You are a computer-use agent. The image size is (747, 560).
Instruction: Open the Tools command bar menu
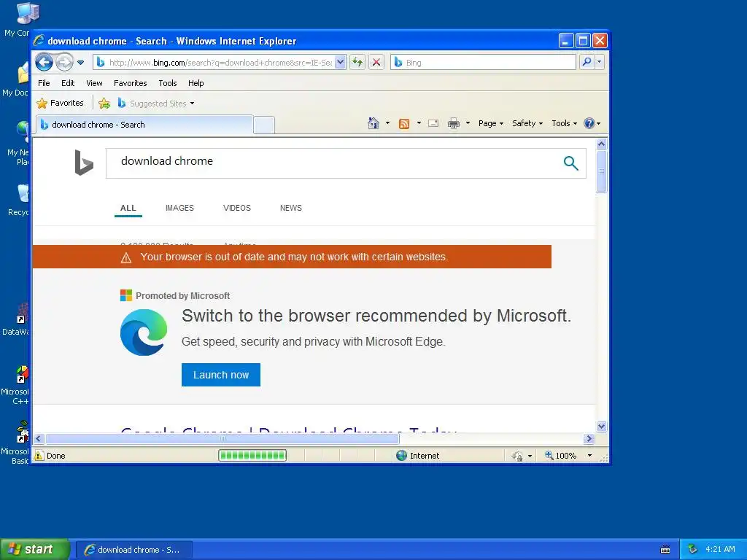(564, 123)
